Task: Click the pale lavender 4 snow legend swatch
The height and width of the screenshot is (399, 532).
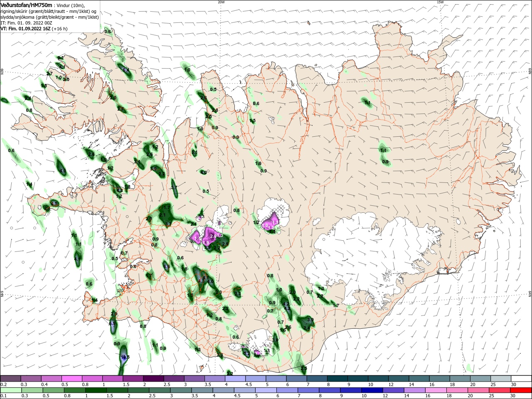Action: [234, 378]
